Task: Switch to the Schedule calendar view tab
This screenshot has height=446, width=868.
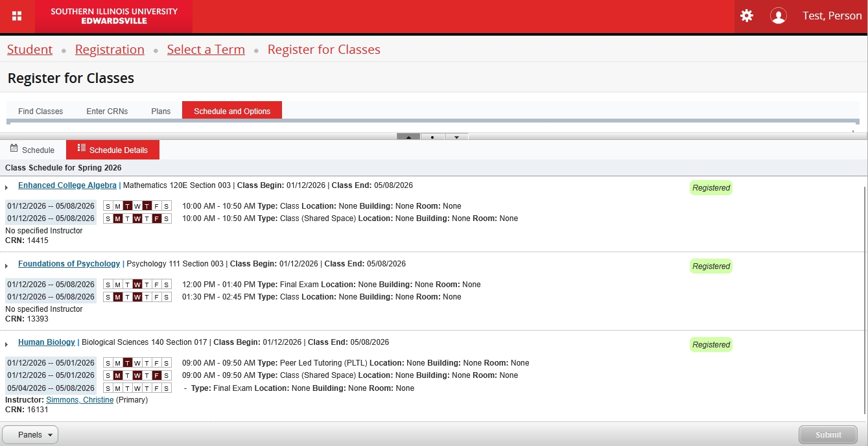Action: pos(32,150)
